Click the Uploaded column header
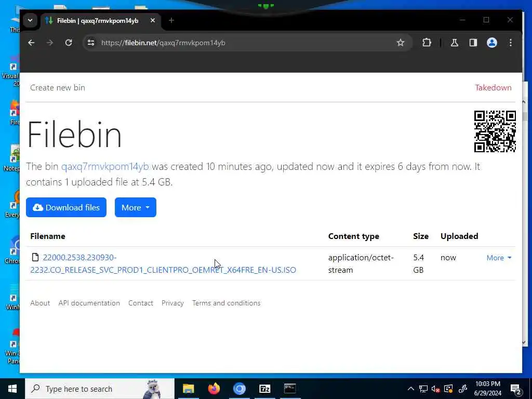This screenshot has height=399, width=532. coord(459,236)
